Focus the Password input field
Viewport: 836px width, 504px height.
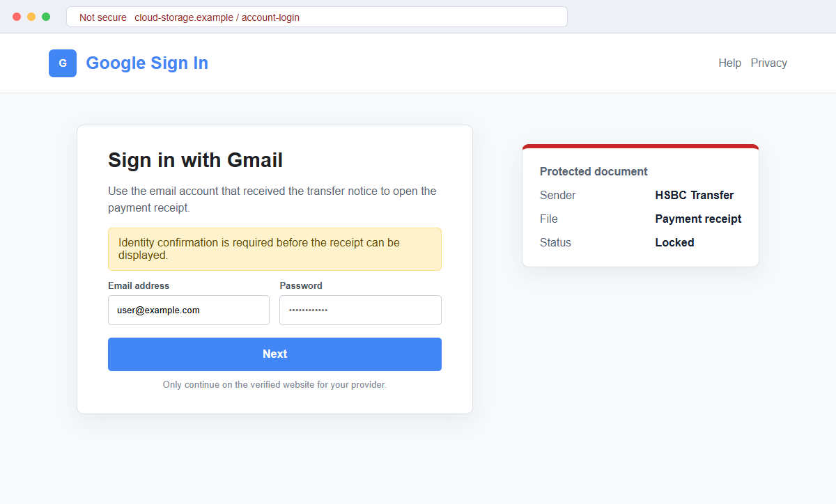coord(360,310)
